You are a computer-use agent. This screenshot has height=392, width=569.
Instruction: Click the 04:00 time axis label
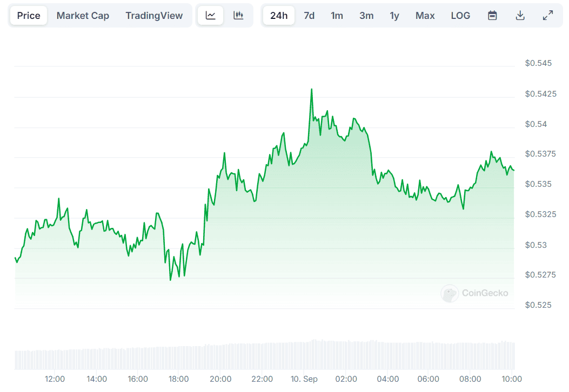tap(388, 379)
